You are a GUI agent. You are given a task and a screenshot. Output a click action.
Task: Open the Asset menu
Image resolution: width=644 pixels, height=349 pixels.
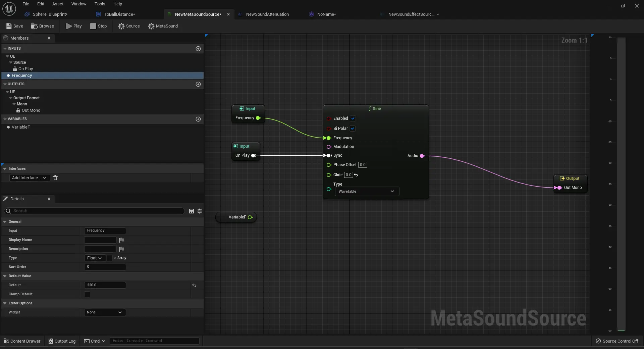pos(58,4)
